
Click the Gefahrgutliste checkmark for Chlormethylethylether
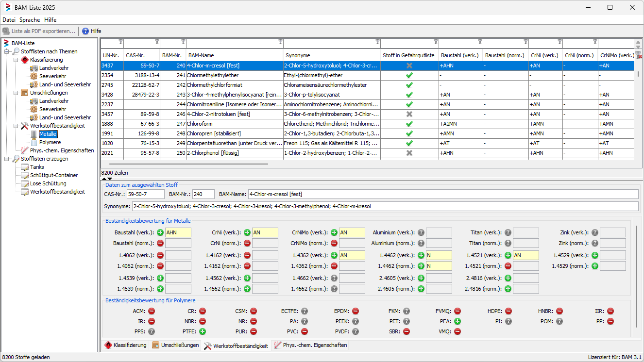click(409, 75)
